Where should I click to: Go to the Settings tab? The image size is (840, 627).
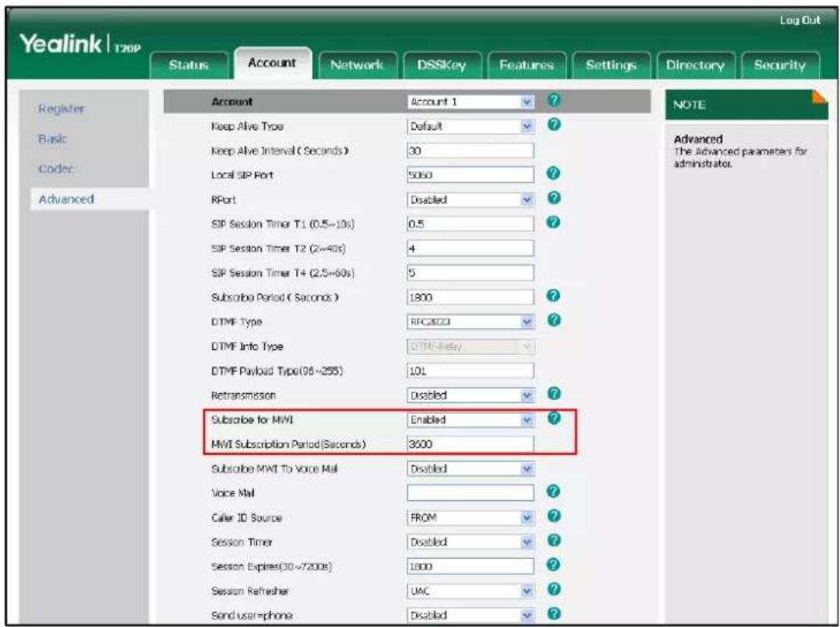(x=610, y=66)
